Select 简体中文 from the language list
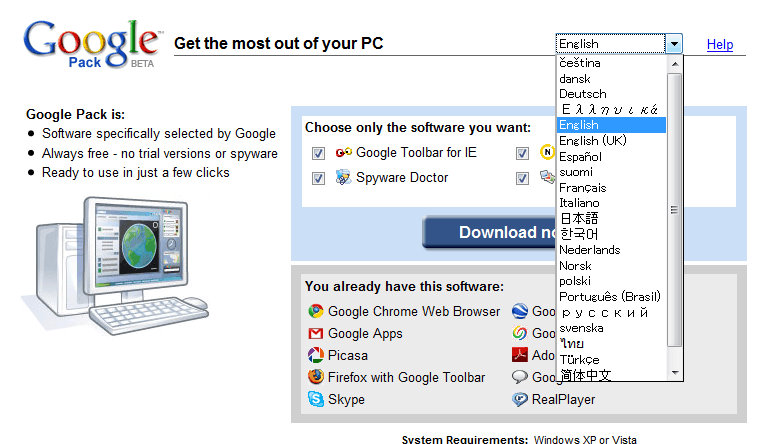The width and height of the screenshot is (774, 444). coord(612,374)
